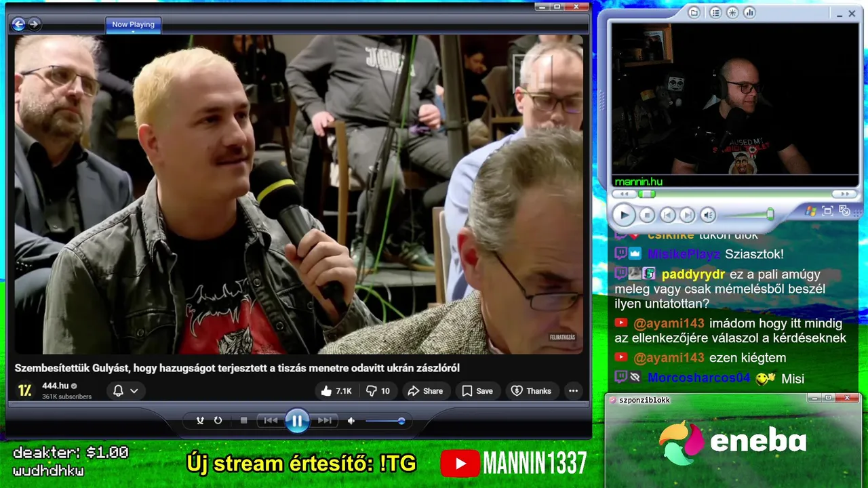Click the MisikePlayz username in chat

(x=684, y=254)
